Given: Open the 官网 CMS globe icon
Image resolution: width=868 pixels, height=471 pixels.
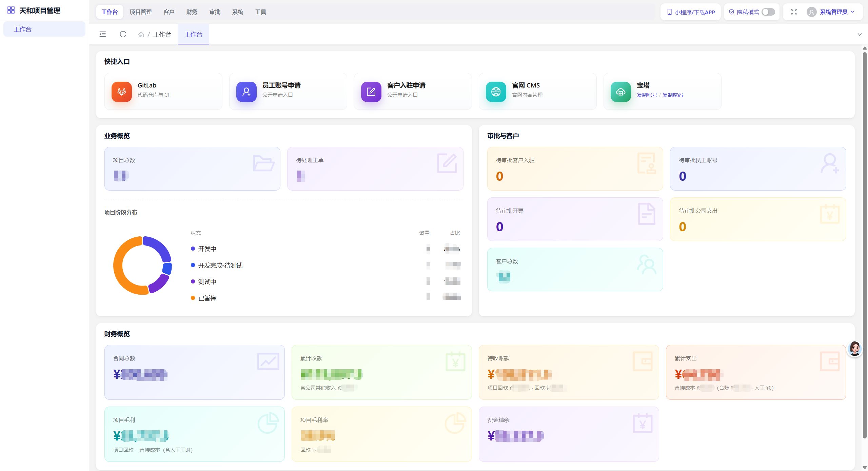Looking at the screenshot, I should tap(496, 92).
